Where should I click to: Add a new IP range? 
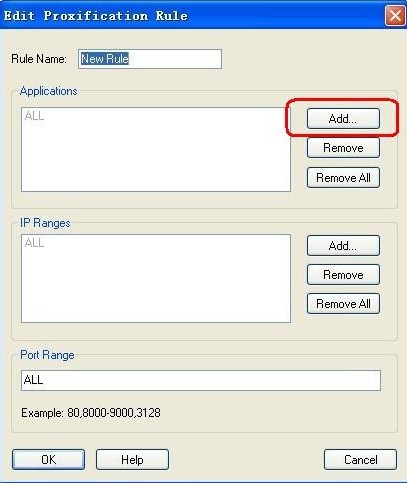(343, 246)
